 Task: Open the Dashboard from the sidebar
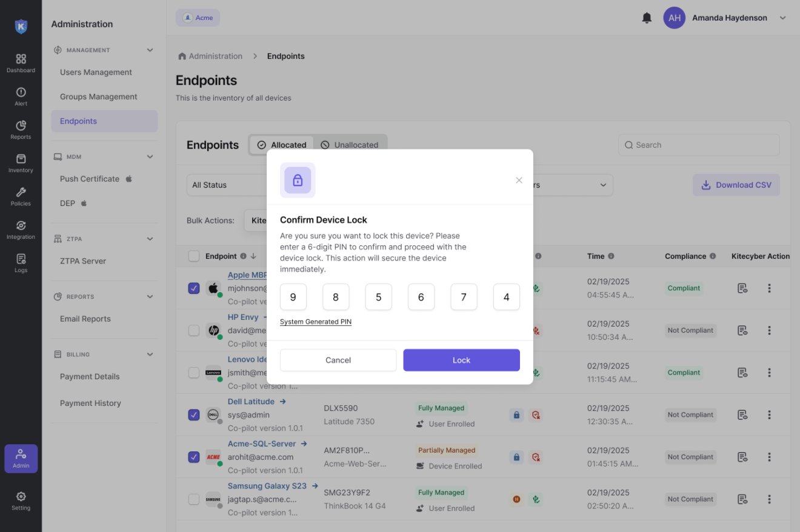click(21, 62)
